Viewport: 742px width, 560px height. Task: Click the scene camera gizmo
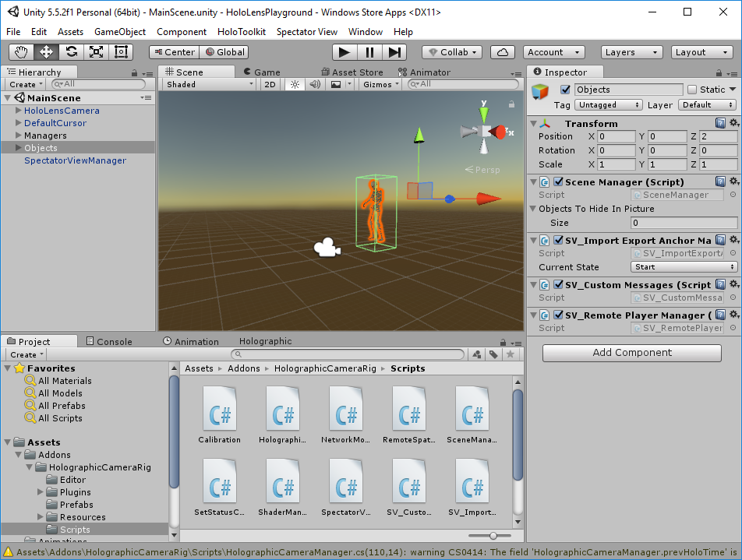pos(327,248)
